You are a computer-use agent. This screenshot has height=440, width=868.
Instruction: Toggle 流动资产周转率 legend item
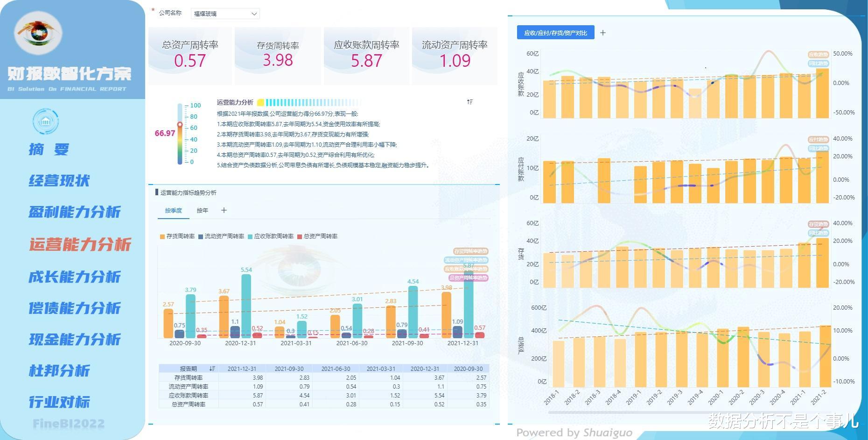221,236
